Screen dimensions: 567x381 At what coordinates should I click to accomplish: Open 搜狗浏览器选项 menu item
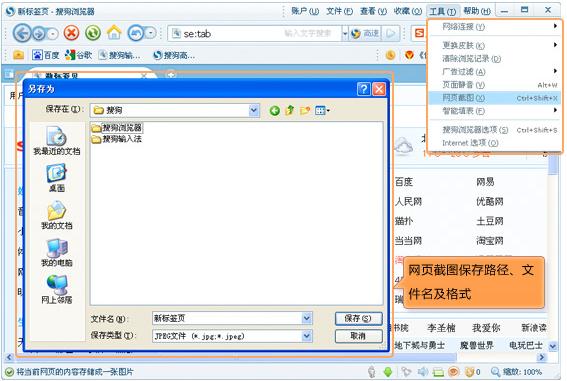click(495, 130)
